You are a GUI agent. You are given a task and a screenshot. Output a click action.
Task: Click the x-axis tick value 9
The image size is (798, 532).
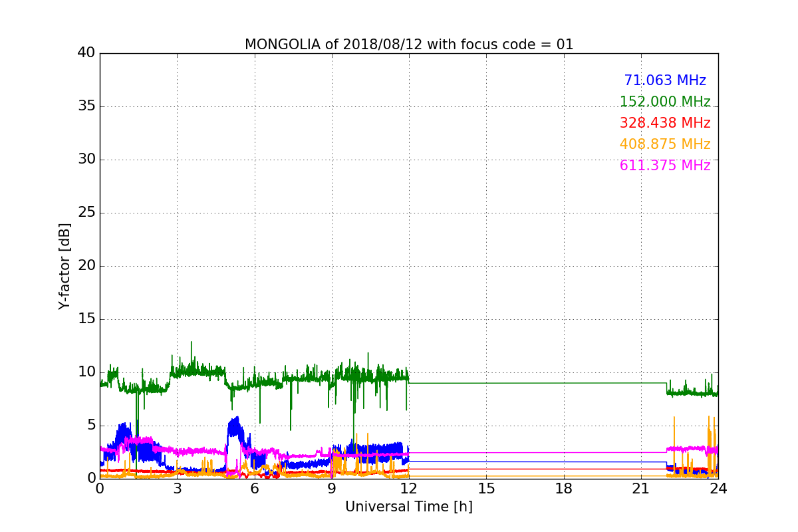(x=332, y=488)
